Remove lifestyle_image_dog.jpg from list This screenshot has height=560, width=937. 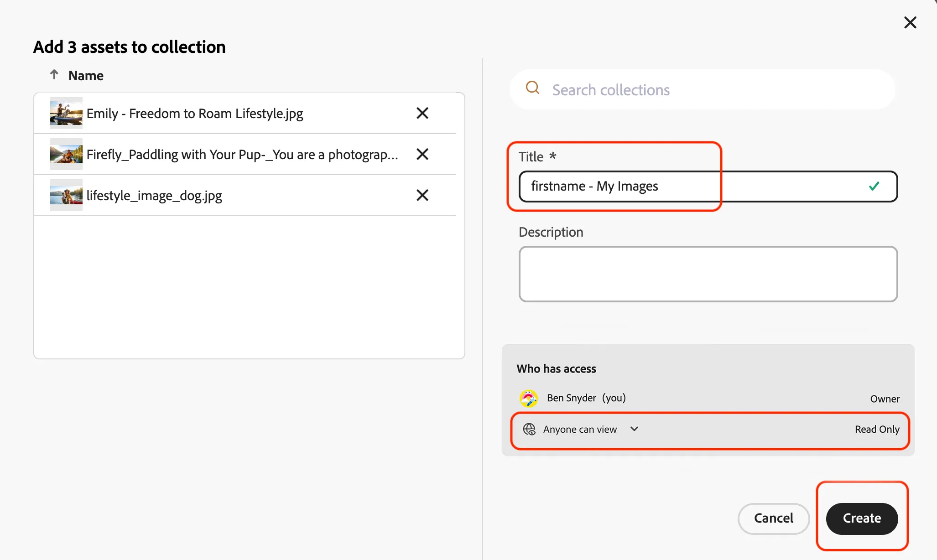click(x=422, y=195)
